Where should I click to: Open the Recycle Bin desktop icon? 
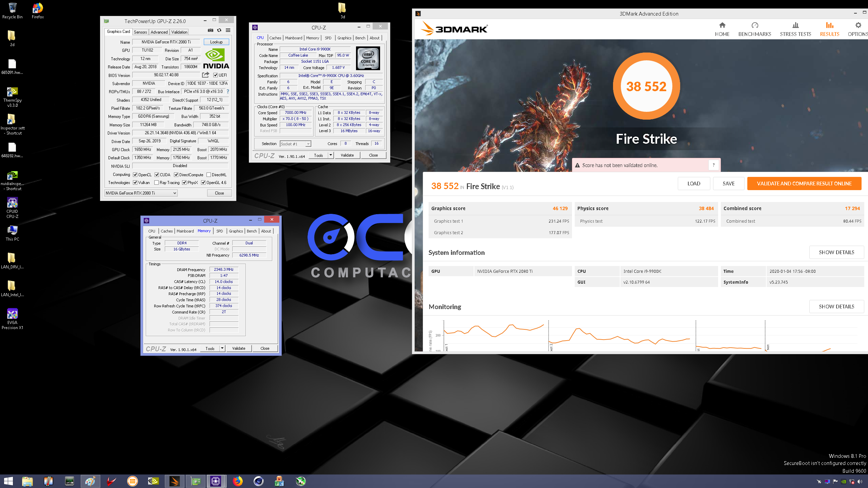(x=12, y=11)
